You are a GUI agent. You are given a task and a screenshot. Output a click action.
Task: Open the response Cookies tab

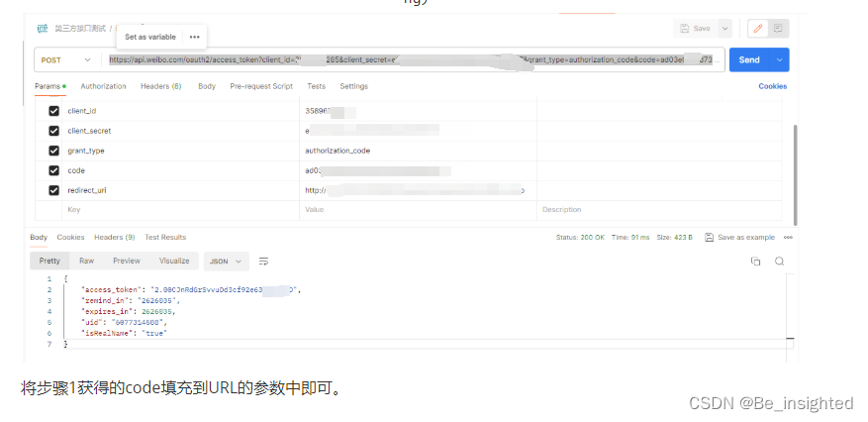coord(71,237)
